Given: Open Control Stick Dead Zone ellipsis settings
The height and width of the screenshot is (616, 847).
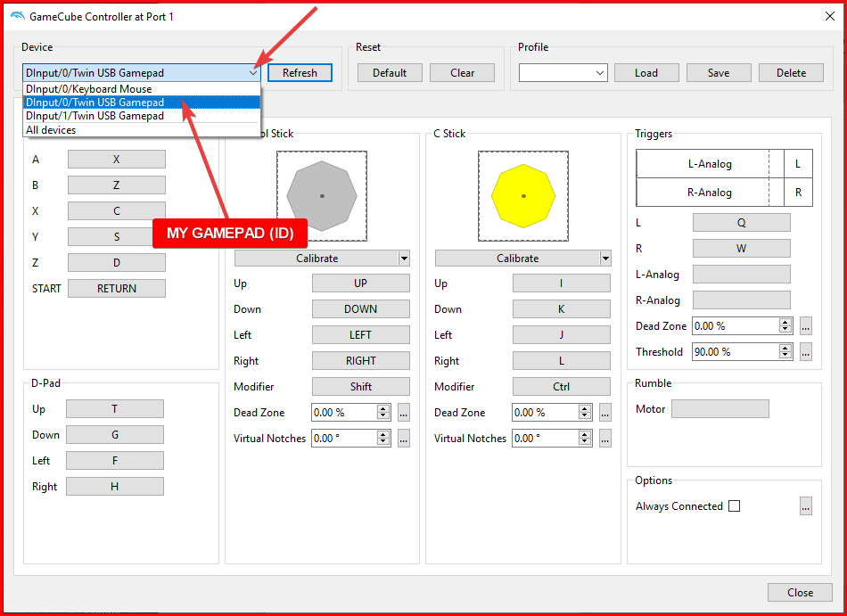Looking at the screenshot, I should pyautogui.click(x=404, y=413).
